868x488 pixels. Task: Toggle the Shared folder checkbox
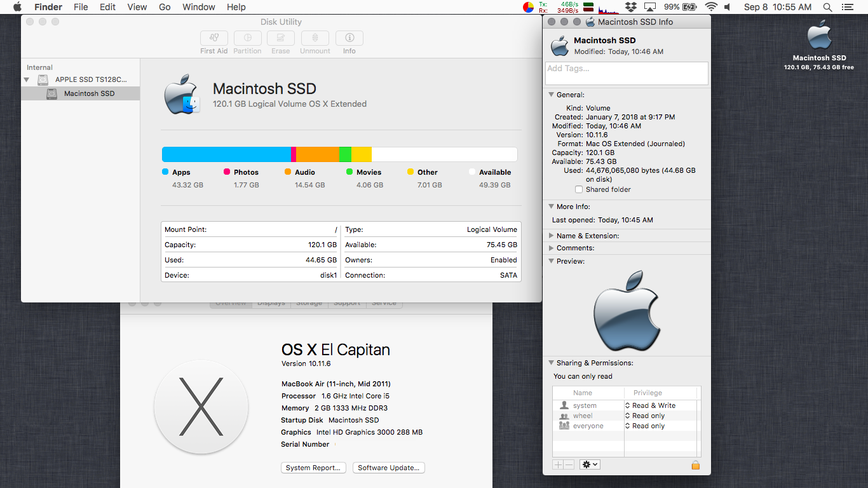pyautogui.click(x=578, y=189)
